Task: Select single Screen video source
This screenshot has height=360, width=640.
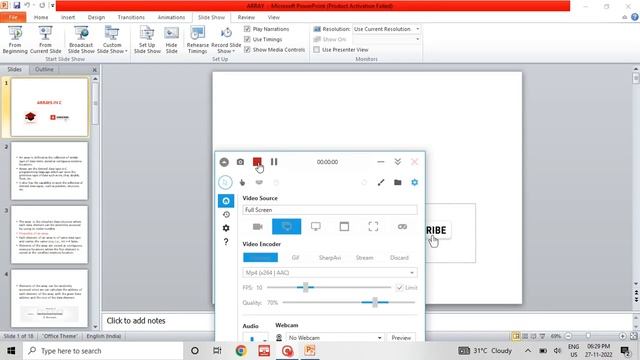Action: pyautogui.click(x=316, y=227)
